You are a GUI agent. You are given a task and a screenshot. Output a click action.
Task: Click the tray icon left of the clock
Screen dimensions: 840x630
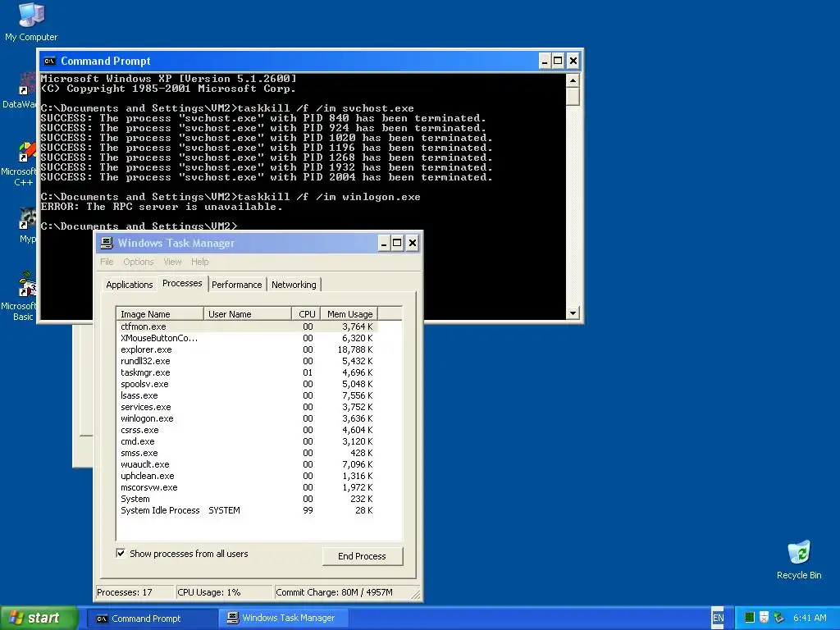click(778, 618)
